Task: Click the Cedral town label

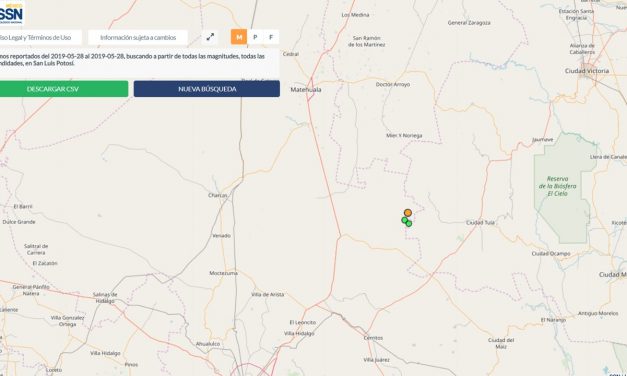Action: (291, 54)
